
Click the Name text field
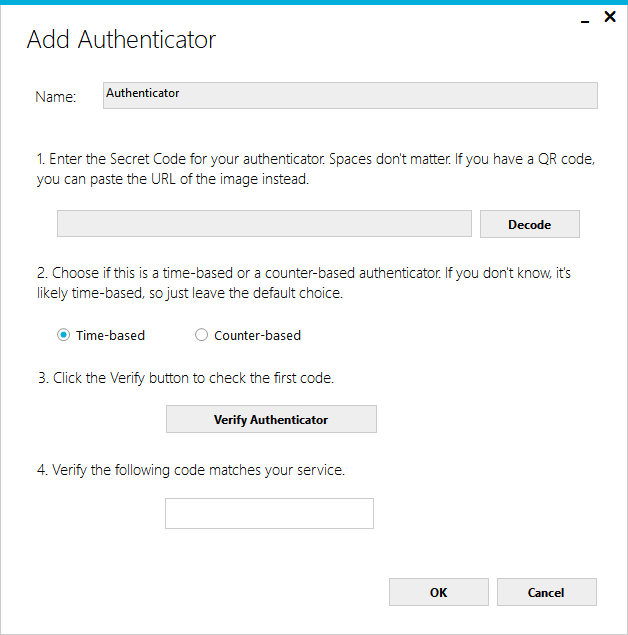[x=350, y=95]
